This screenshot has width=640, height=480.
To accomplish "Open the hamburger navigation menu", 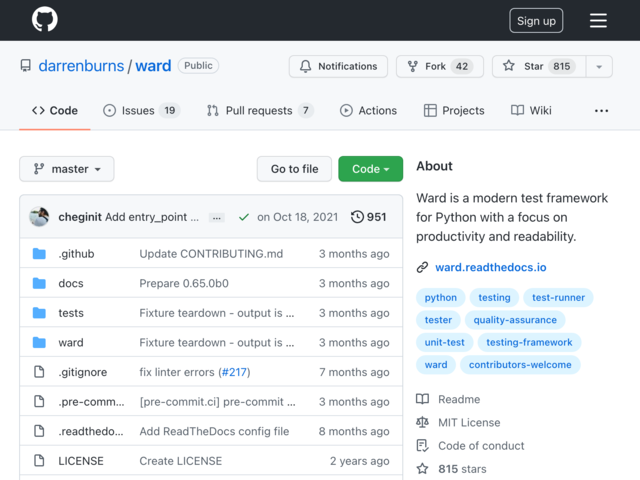I will tap(598, 20).
